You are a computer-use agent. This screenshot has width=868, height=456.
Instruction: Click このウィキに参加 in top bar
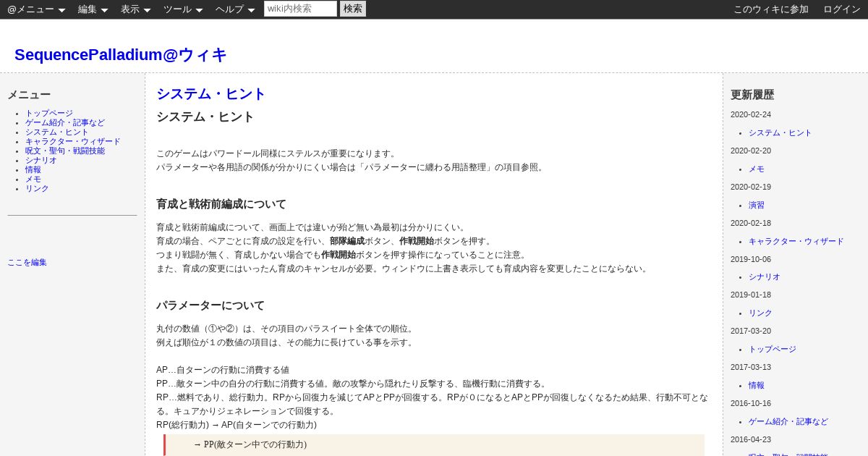click(771, 9)
